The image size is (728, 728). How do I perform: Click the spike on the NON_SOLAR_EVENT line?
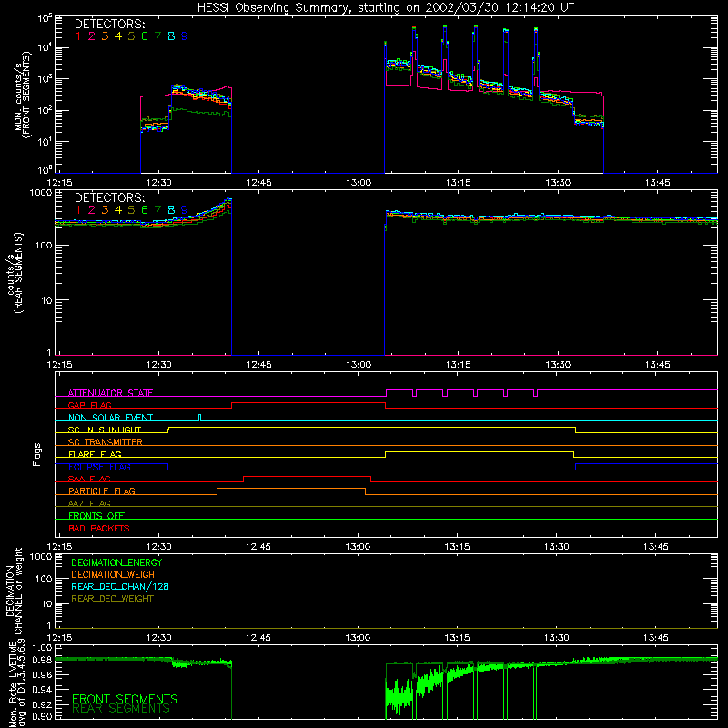tap(199, 417)
